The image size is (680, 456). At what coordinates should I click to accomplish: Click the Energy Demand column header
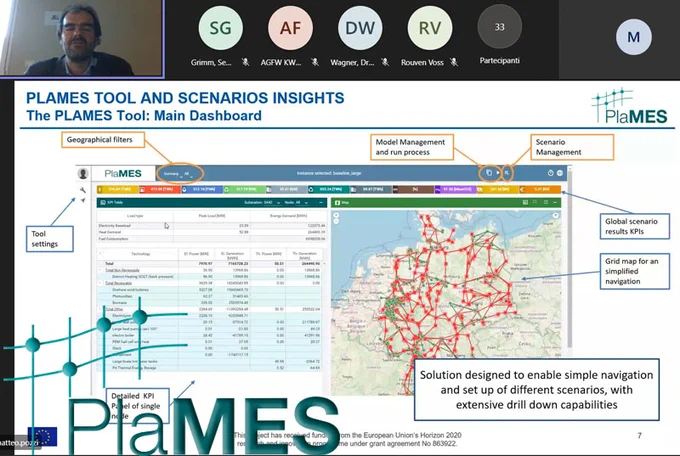pos(288,216)
